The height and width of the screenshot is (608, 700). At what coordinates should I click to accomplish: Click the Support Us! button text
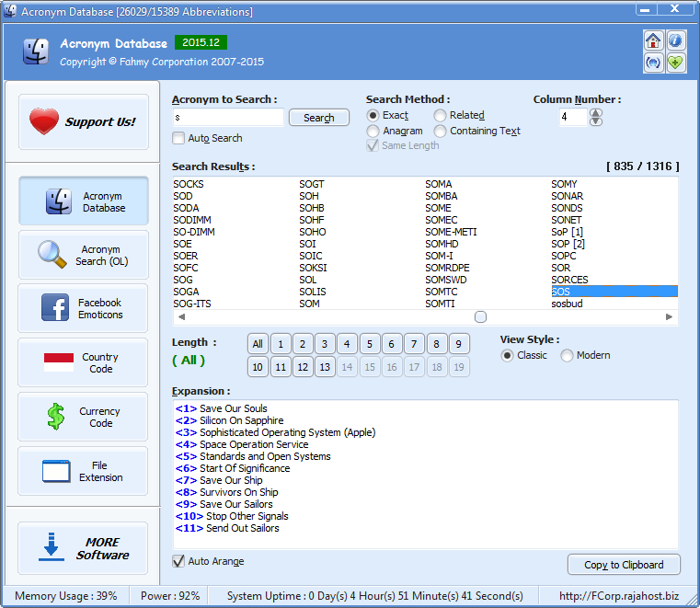(100, 121)
